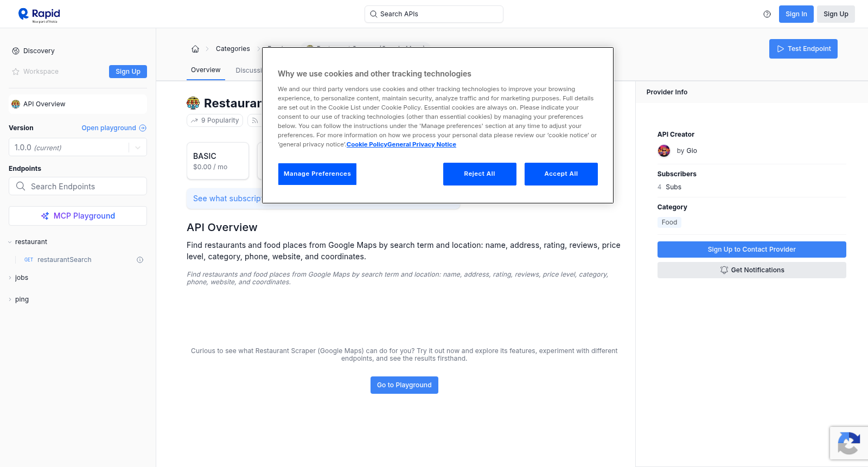Click the Restaurant Scraper API logo
This screenshot has width=868, height=467.
point(193,103)
